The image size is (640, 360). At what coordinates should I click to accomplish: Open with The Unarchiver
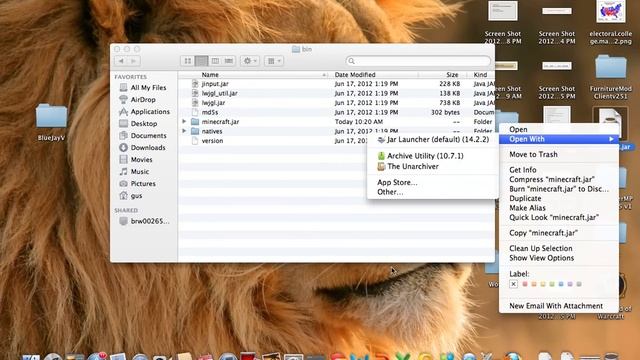tap(432, 167)
